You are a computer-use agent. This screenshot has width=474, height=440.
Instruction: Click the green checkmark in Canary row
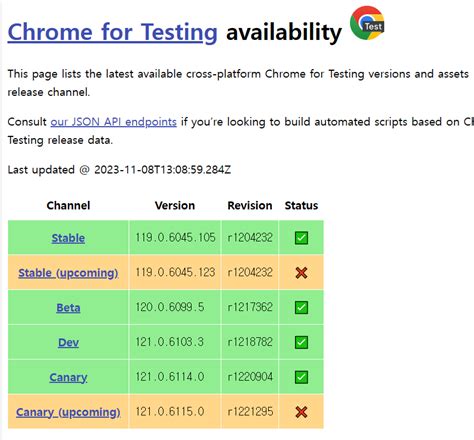[x=301, y=377]
